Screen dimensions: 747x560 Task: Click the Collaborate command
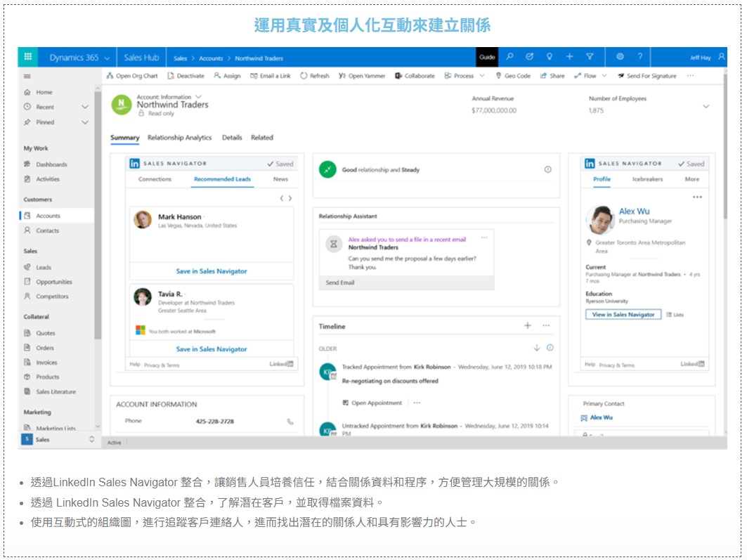click(x=415, y=76)
